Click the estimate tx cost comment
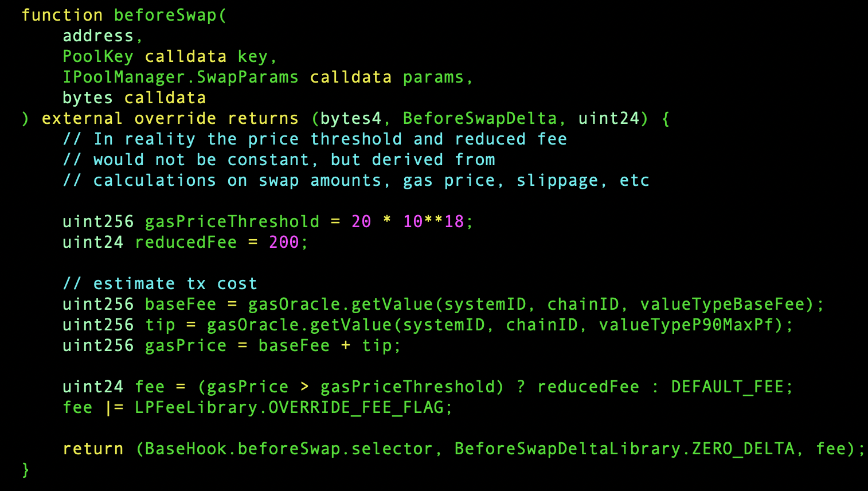Image resolution: width=868 pixels, height=491 pixels. click(160, 284)
